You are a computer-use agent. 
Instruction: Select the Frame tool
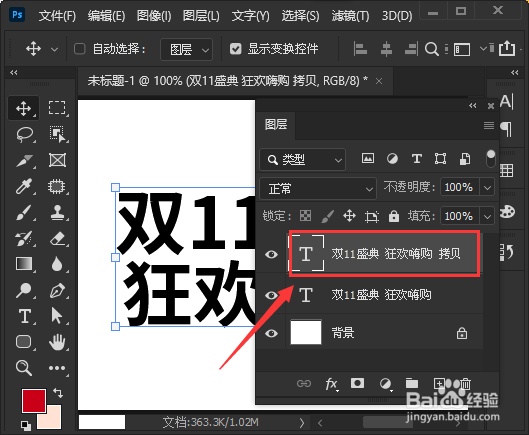(57, 160)
